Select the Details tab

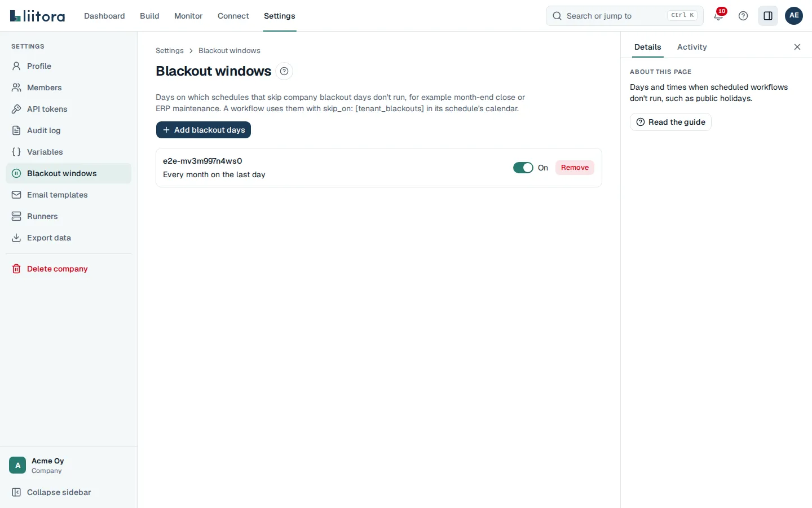click(x=647, y=47)
